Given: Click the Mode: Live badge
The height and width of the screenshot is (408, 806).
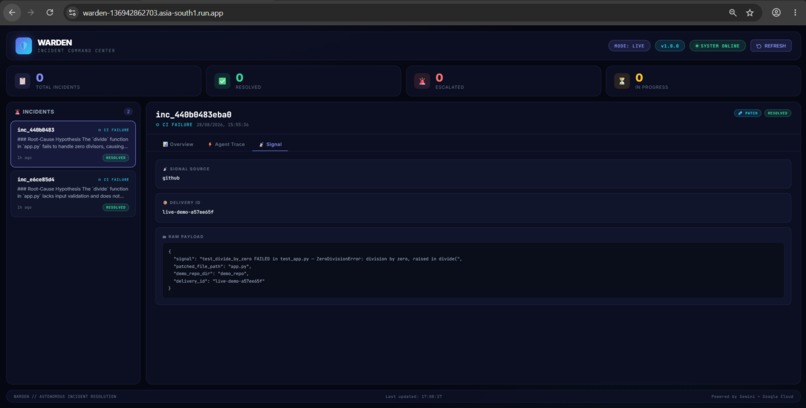Looking at the screenshot, I should 629,46.
